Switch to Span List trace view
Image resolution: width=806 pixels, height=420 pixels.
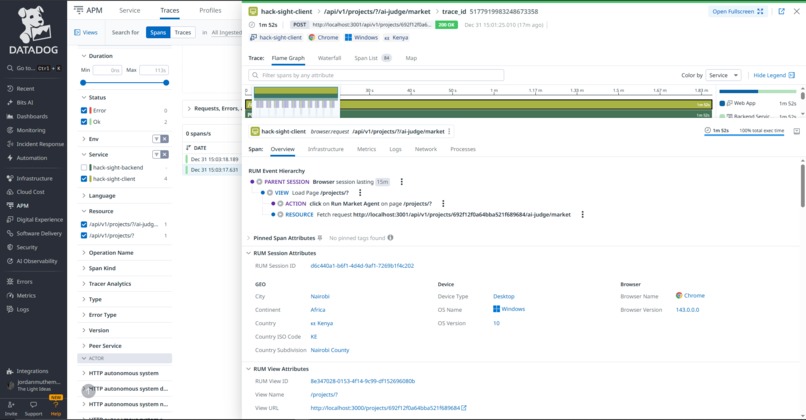[x=373, y=58]
